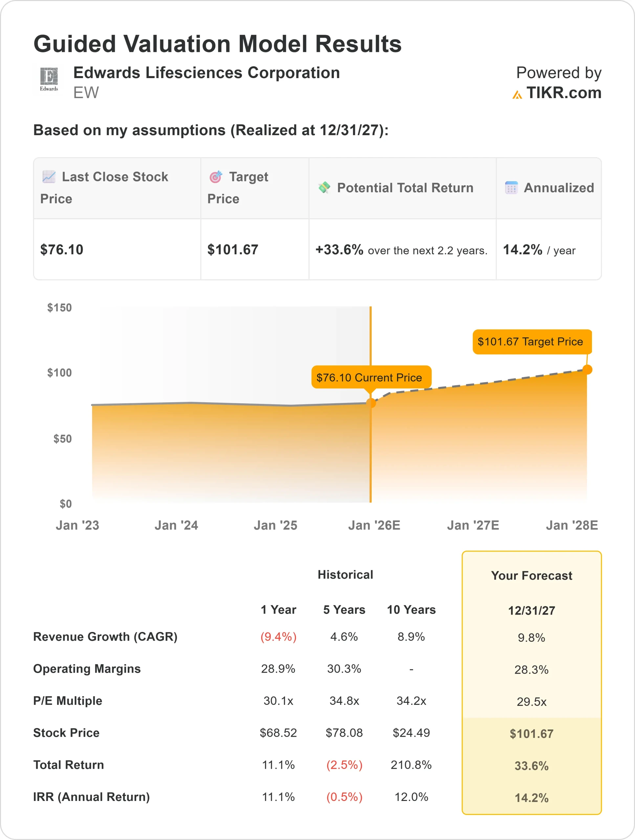Click the calendar icon beside Annualized
This screenshot has width=635, height=840.
(511, 188)
